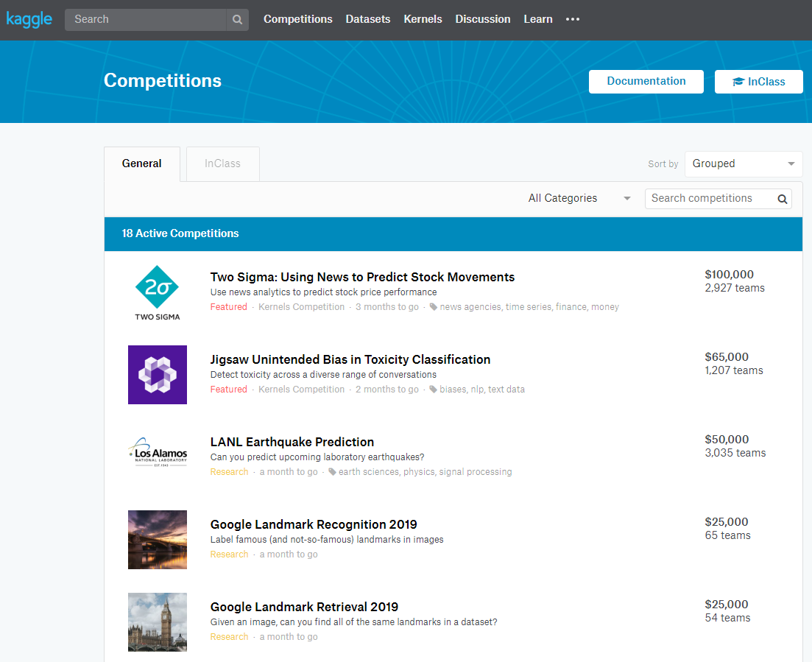Click the InClass button in the banner
Image resolution: width=812 pixels, height=662 pixels.
click(x=759, y=81)
